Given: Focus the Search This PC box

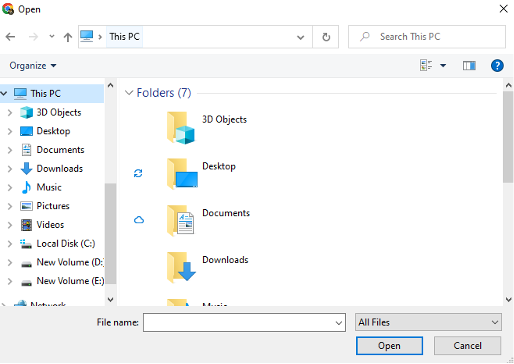Looking at the screenshot, I should click(x=427, y=37).
